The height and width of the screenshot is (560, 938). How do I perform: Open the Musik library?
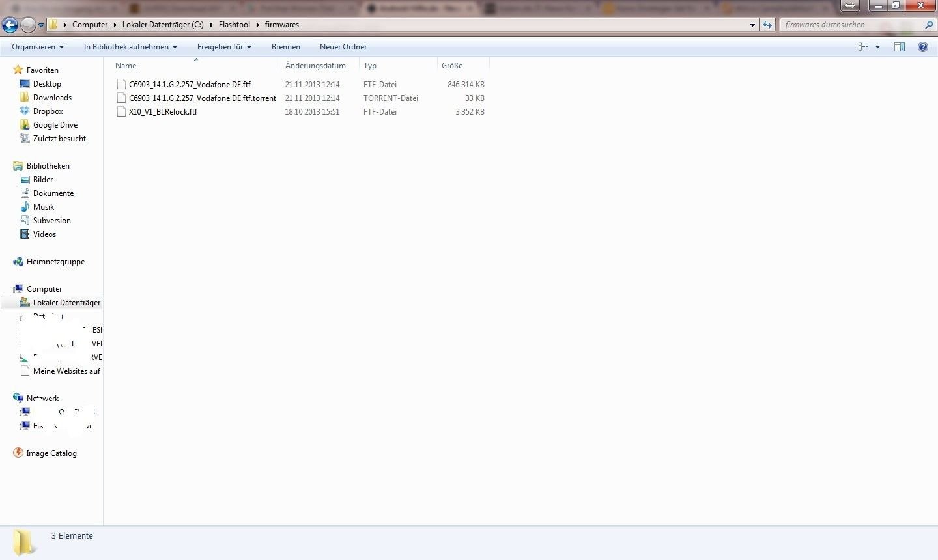(x=44, y=207)
